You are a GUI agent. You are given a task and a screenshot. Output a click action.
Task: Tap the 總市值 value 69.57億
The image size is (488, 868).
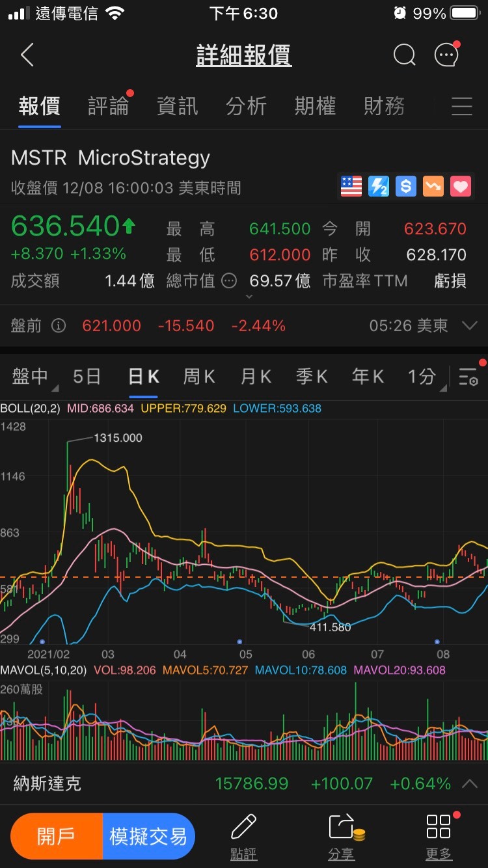click(x=280, y=281)
